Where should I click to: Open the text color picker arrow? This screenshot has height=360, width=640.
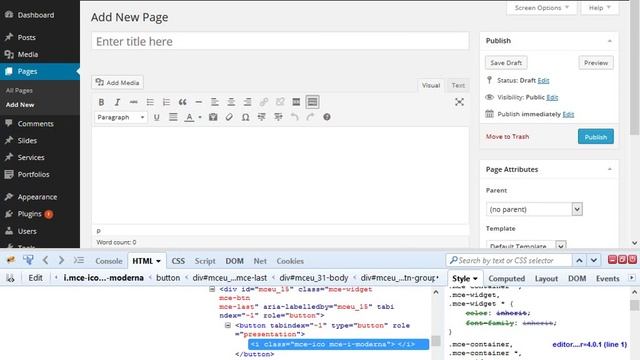200,118
